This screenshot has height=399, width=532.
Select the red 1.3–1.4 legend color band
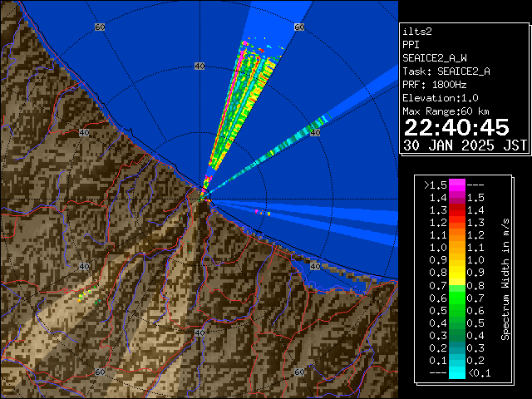point(457,210)
